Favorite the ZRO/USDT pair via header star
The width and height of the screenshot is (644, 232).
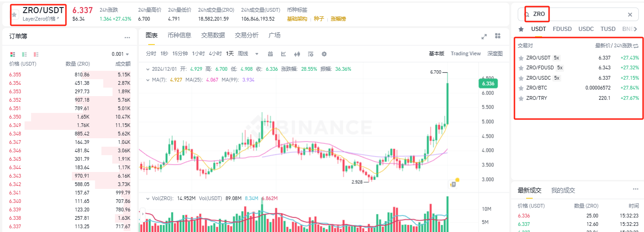14,15
